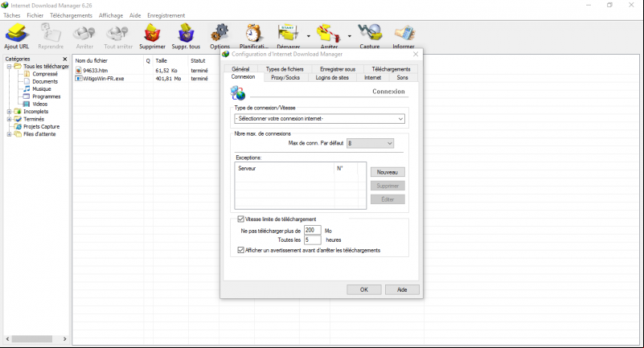This screenshot has width=644, height=348.
Task: Click the 94633.htm file icon
Action: (x=79, y=71)
